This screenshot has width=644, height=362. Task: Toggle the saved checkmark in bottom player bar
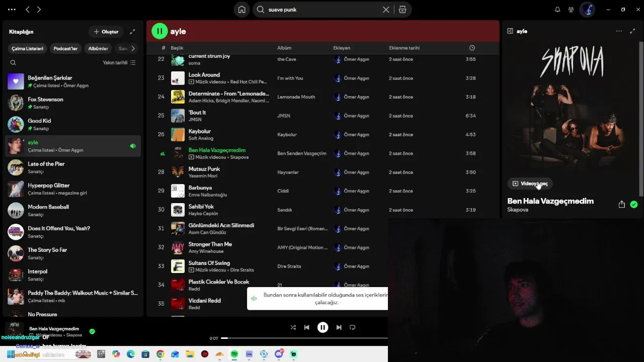click(92, 331)
